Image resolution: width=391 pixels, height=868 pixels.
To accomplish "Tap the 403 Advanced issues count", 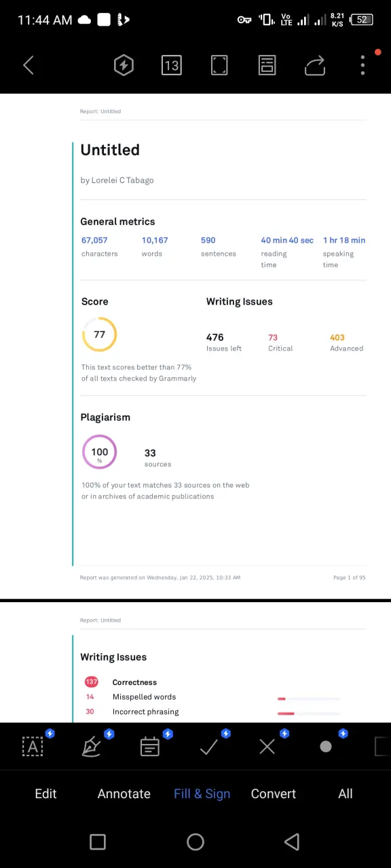I will click(337, 337).
